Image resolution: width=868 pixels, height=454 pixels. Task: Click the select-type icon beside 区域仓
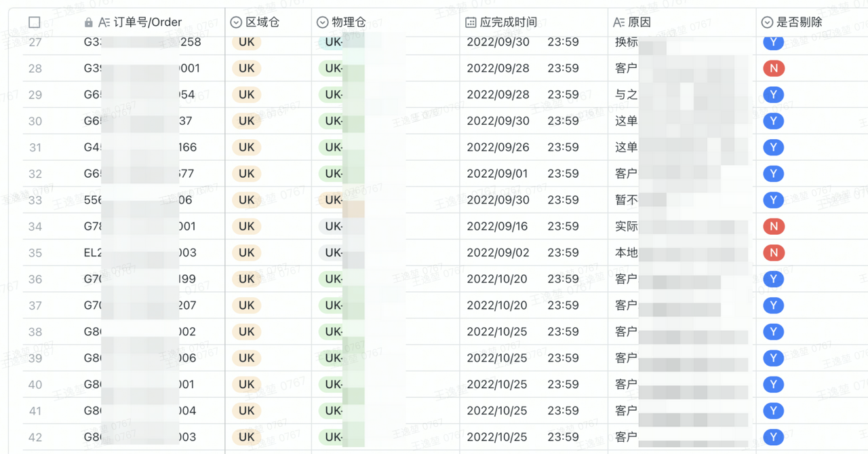tap(236, 22)
